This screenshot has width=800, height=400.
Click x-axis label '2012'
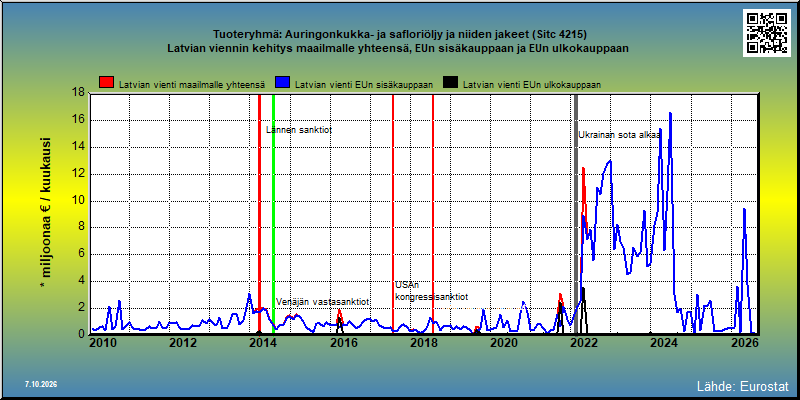183,343
